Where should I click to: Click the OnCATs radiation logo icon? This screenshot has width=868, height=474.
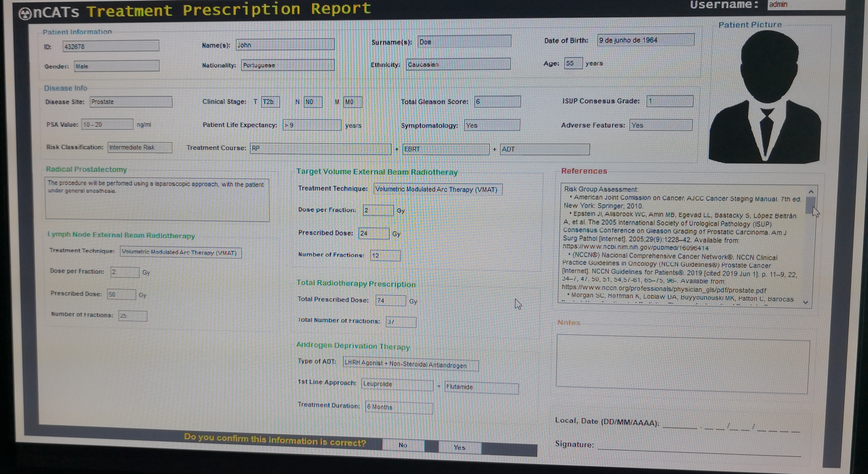[x=25, y=14]
